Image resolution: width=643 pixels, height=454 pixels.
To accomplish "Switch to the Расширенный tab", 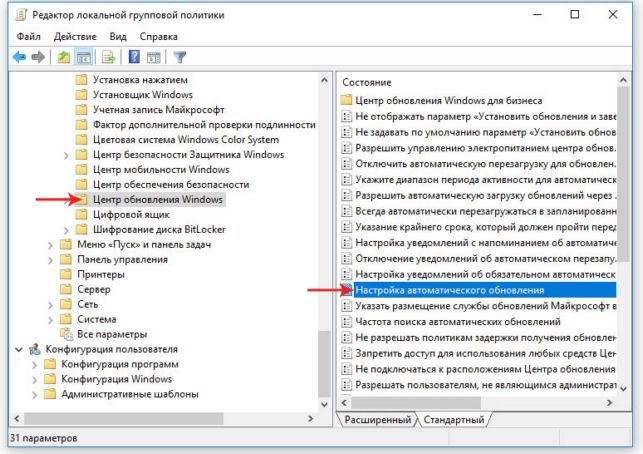I will (x=377, y=420).
